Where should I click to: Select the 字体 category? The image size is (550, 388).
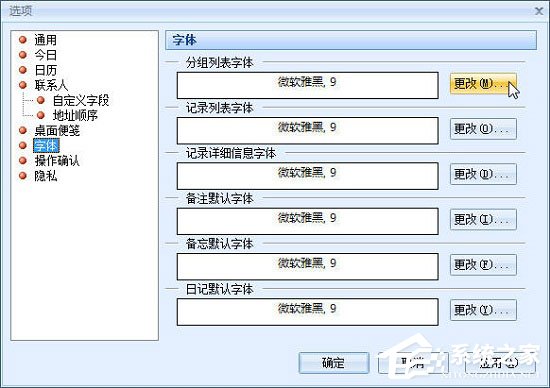(x=46, y=146)
